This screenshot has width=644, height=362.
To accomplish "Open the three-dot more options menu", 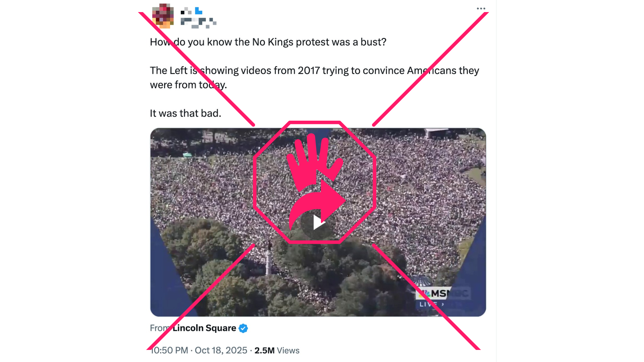I will pyautogui.click(x=481, y=8).
